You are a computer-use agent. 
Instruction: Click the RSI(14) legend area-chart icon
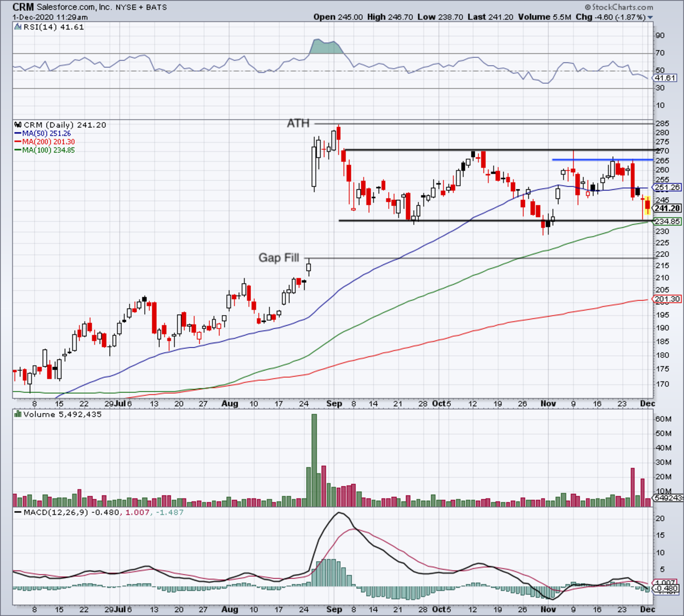(17, 27)
